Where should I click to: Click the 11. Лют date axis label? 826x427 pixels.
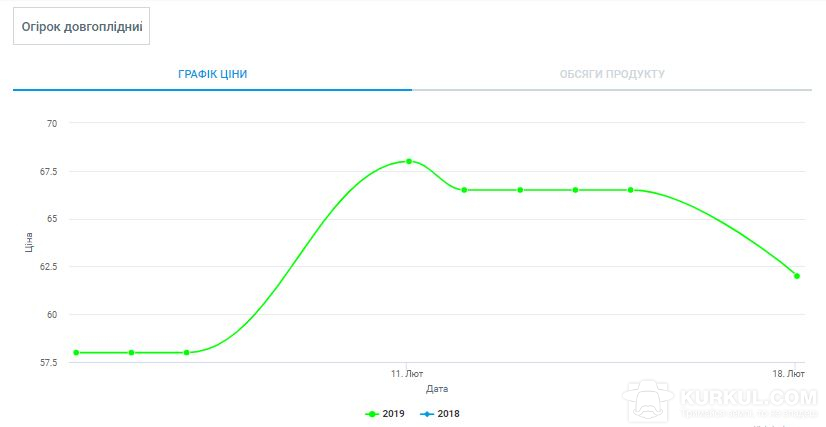(407, 374)
